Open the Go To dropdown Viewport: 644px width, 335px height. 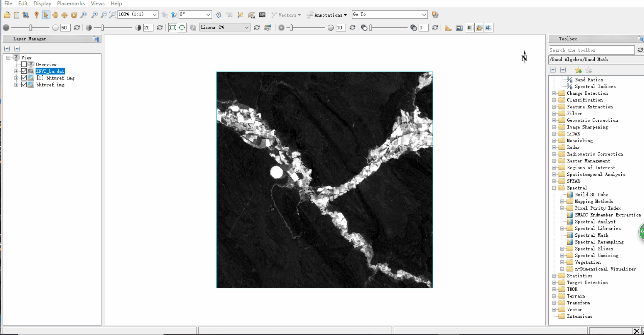coord(424,15)
